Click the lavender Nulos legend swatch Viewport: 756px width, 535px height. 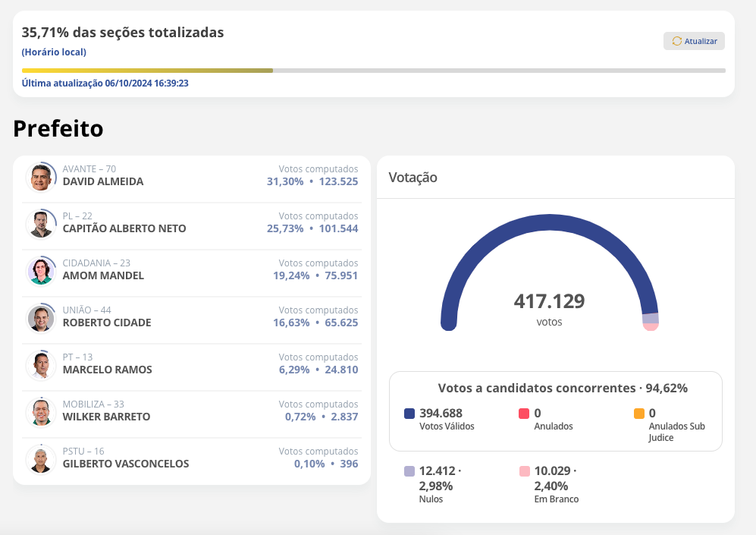click(409, 471)
